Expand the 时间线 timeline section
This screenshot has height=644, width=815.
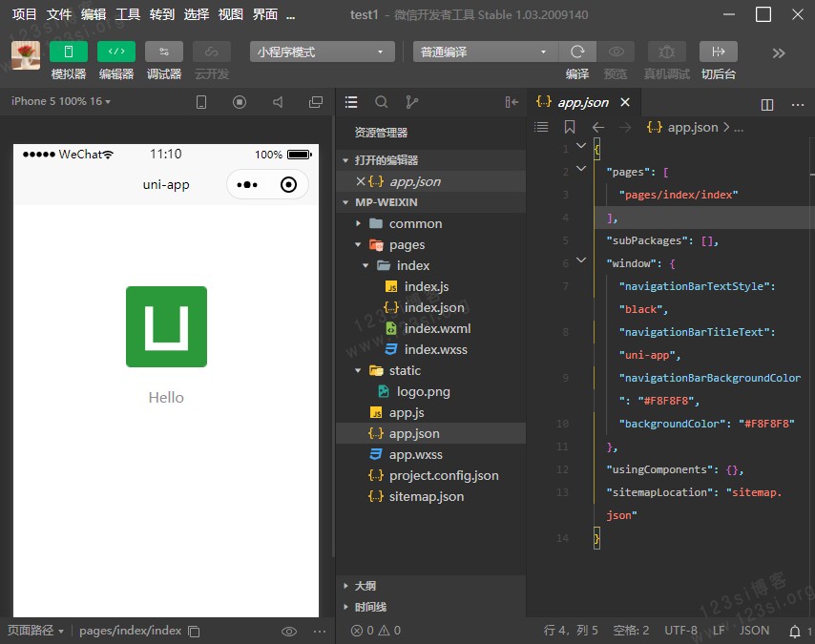(x=430, y=607)
